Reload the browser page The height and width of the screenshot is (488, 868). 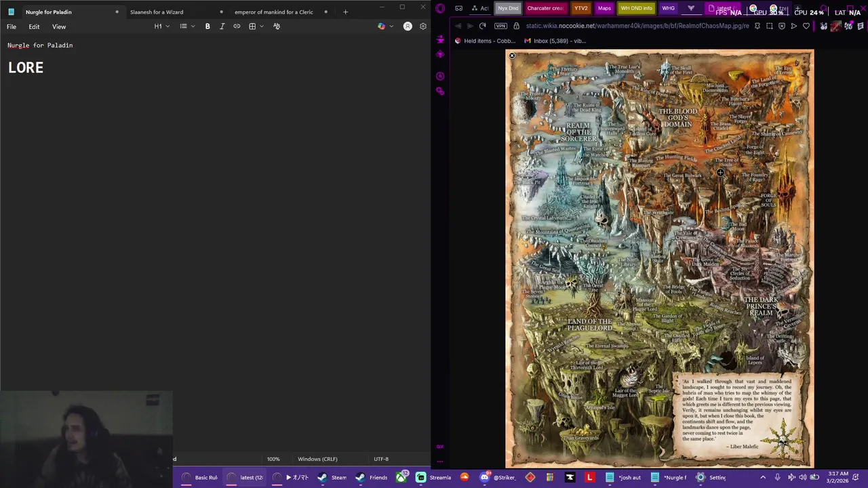pyautogui.click(x=482, y=26)
